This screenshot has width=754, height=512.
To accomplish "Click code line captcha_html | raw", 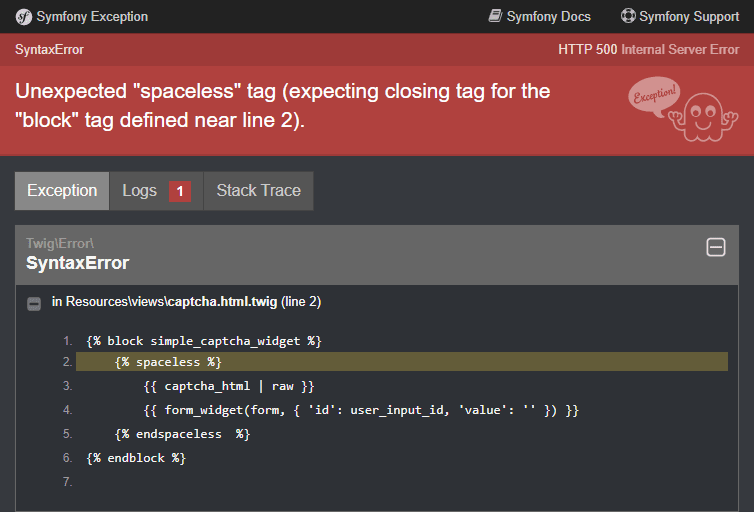I will pos(229,386).
